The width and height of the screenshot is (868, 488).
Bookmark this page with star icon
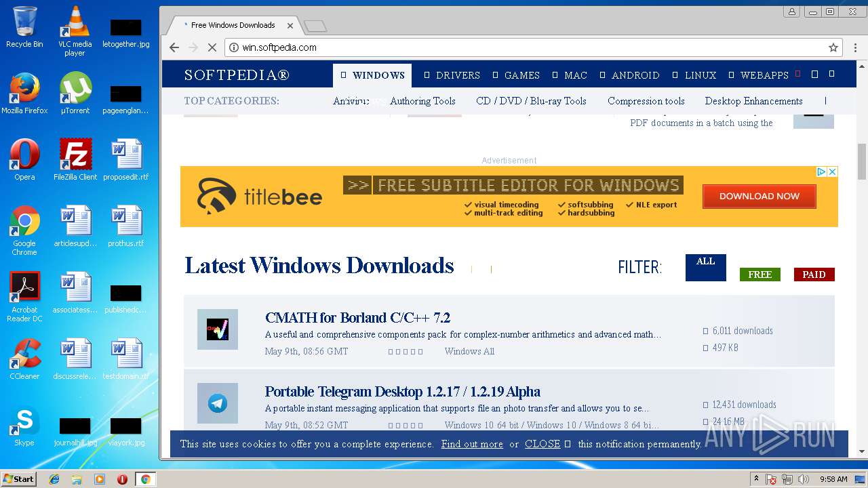tap(833, 47)
